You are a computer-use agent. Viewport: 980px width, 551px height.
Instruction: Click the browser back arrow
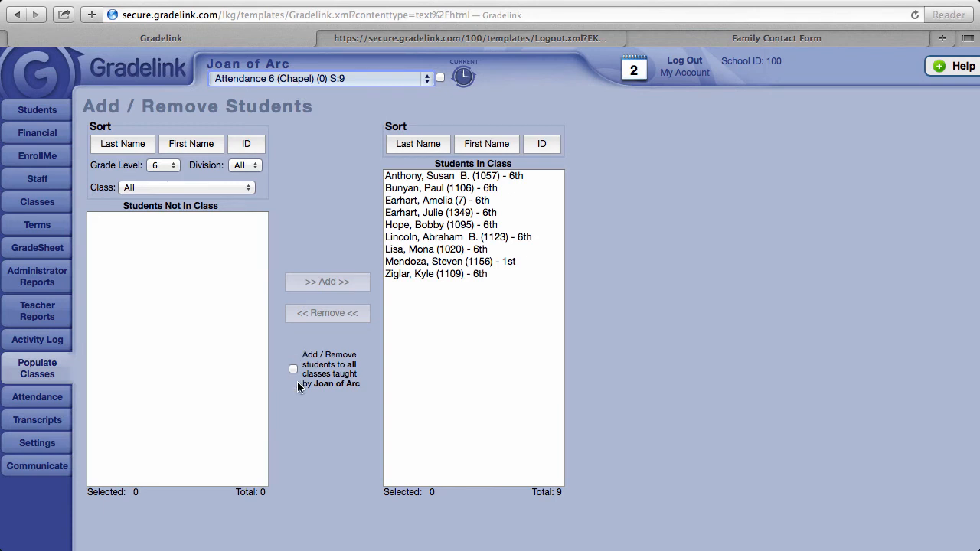[16, 15]
